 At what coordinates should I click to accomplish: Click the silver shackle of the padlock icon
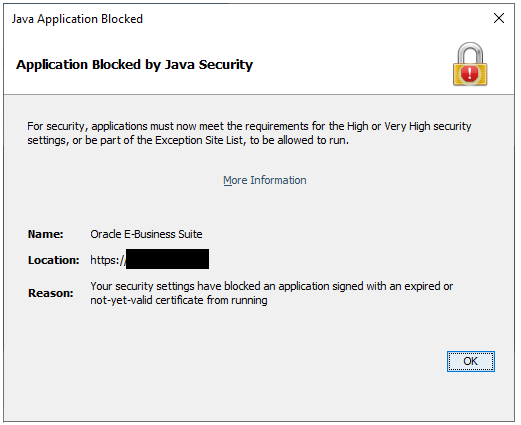pyautogui.click(x=470, y=52)
